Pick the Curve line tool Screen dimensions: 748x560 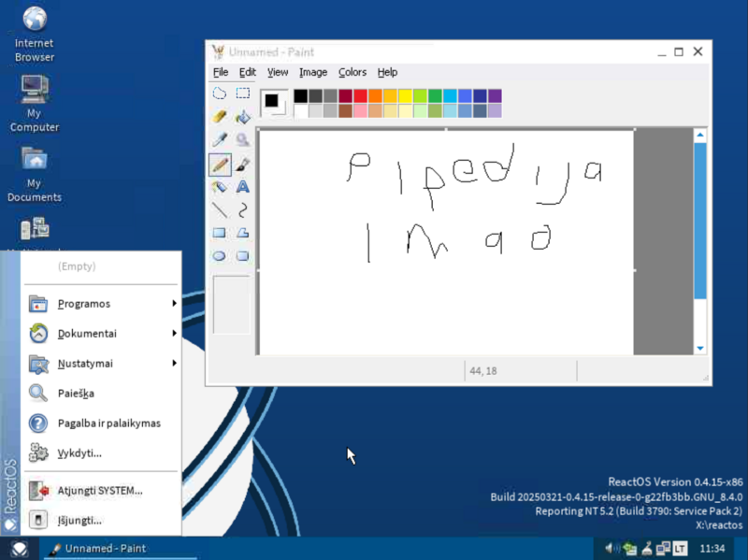242,210
